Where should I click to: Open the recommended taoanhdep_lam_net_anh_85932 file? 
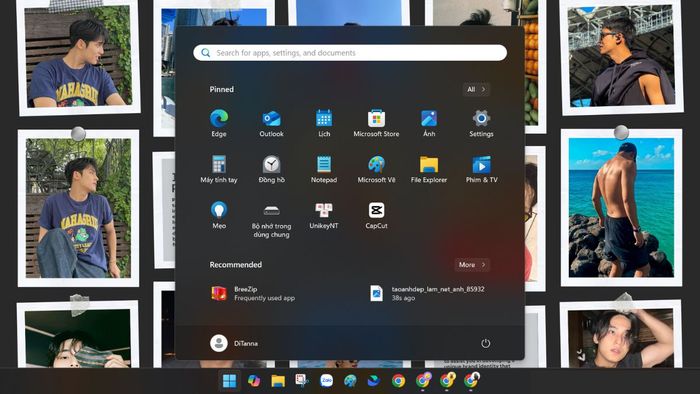[428, 294]
